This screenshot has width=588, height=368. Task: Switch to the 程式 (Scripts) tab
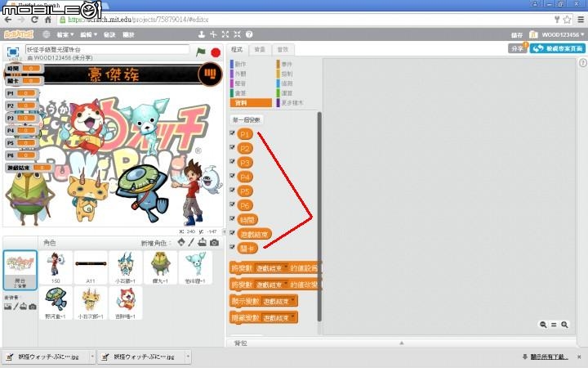(x=237, y=50)
